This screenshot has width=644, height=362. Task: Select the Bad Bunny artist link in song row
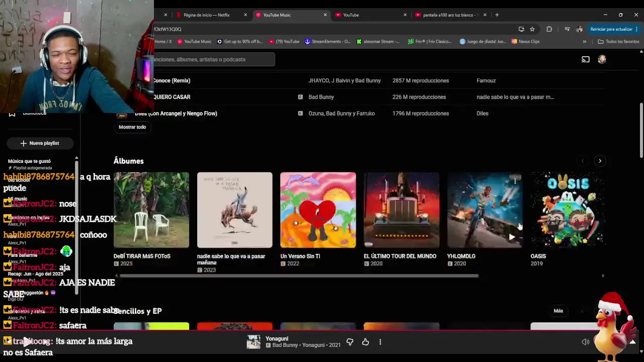(321, 97)
